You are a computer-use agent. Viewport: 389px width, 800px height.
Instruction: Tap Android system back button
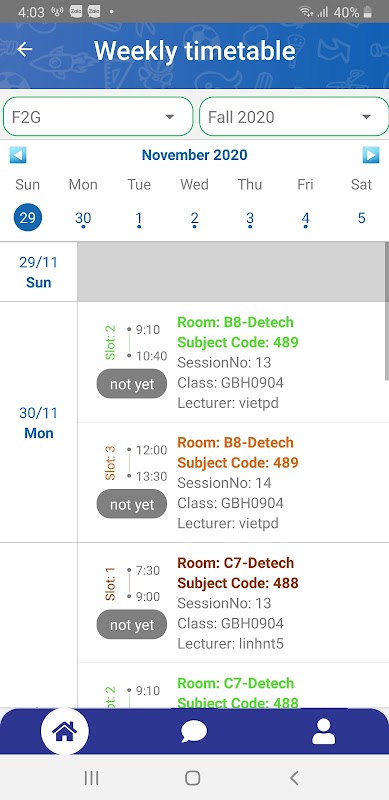(x=294, y=778)
